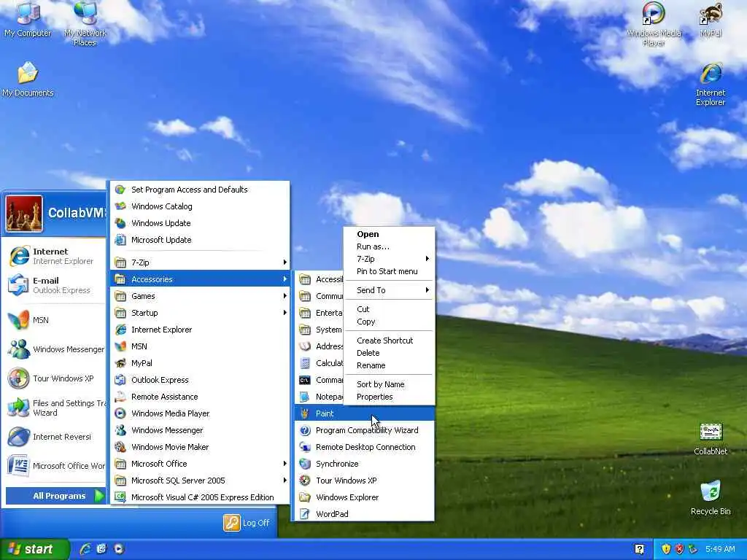Launch WordPad from Accessories
Viewport: 747px width, 560px height.
(365, 514)
